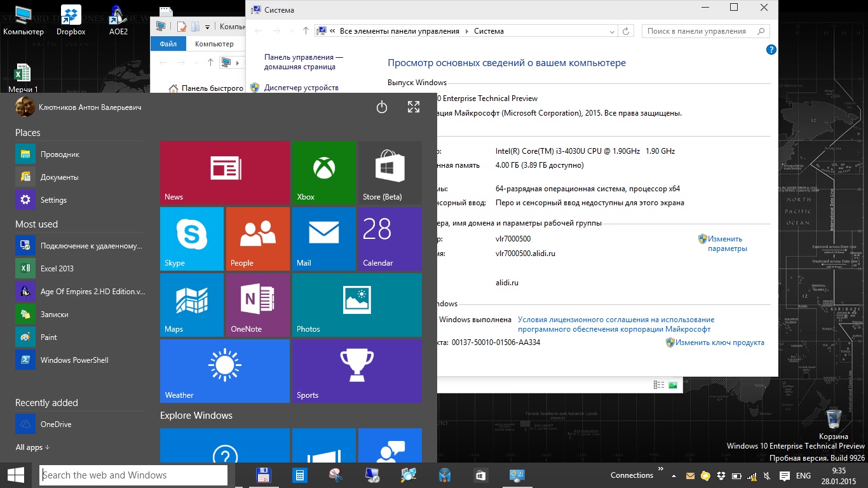Click the System control panel taskbar icon

517,475
